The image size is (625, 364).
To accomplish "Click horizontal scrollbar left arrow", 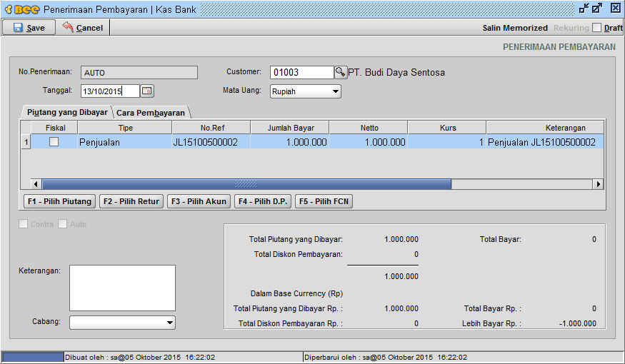I will (x=36, y=184).
